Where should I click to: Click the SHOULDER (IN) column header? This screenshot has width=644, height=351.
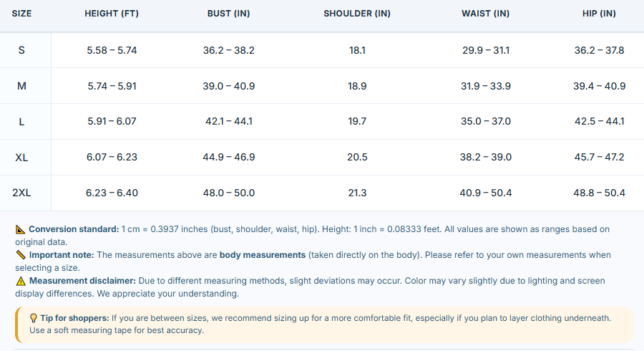[x=357, y=14]
